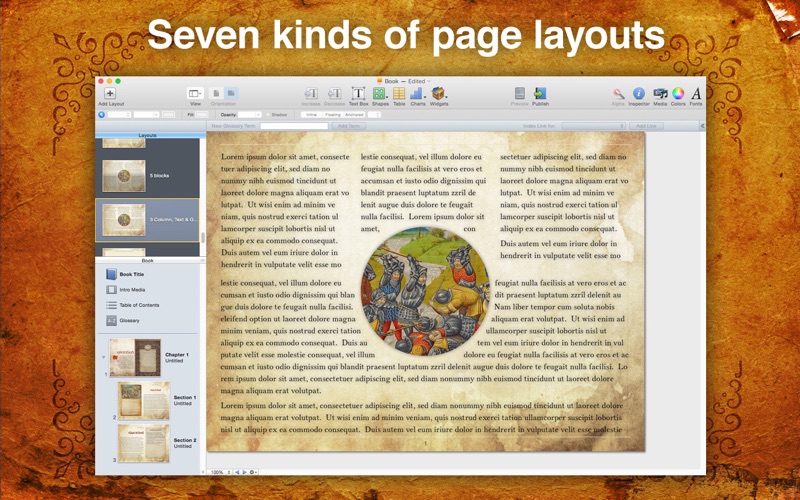The width and height of the screenshot is (800, 500).
Task: Click the Increase text size icon
Action: (311, 93)
